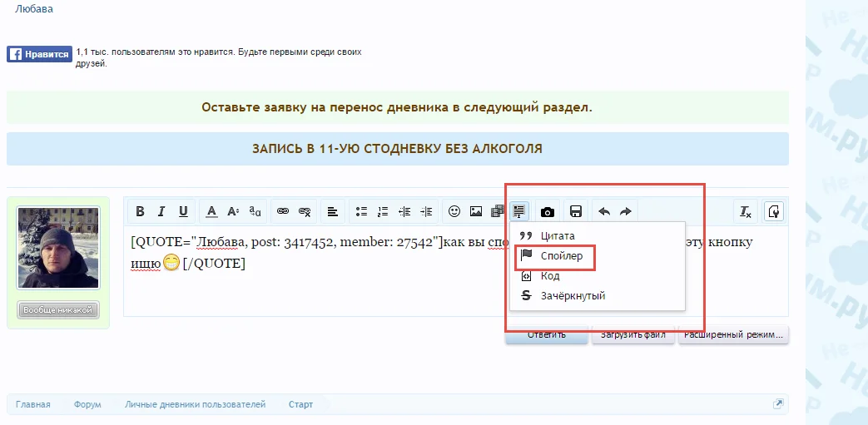Click the camera icon in toolbar
Screen dimensions: 868x425
click(x=548, y=211)
